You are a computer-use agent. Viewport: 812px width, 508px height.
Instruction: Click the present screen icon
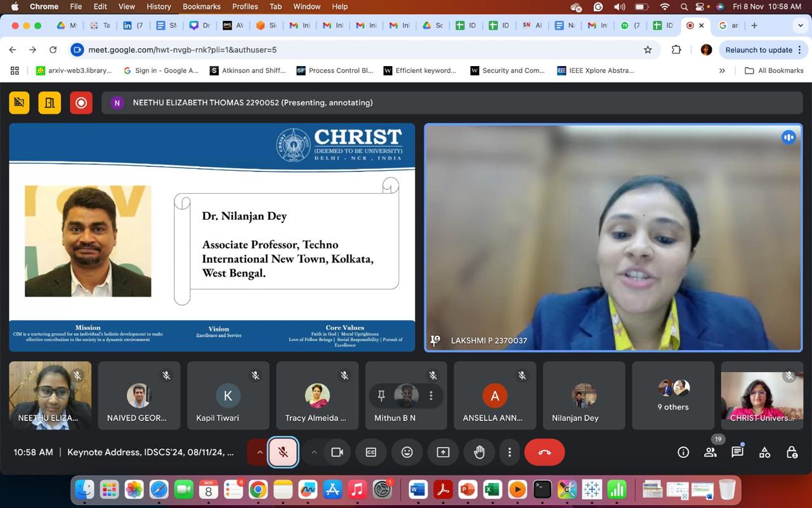pyautogui.click(x=443, y=452)
